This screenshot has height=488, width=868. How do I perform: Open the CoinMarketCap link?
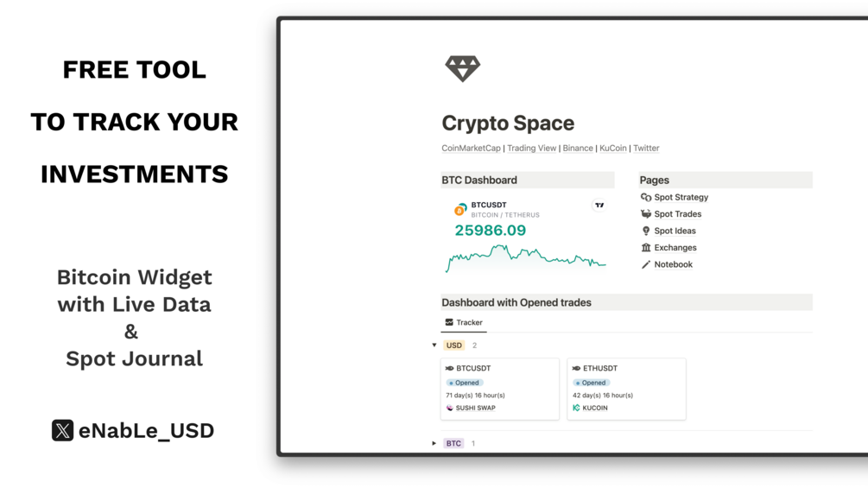[x=471, y=148]
